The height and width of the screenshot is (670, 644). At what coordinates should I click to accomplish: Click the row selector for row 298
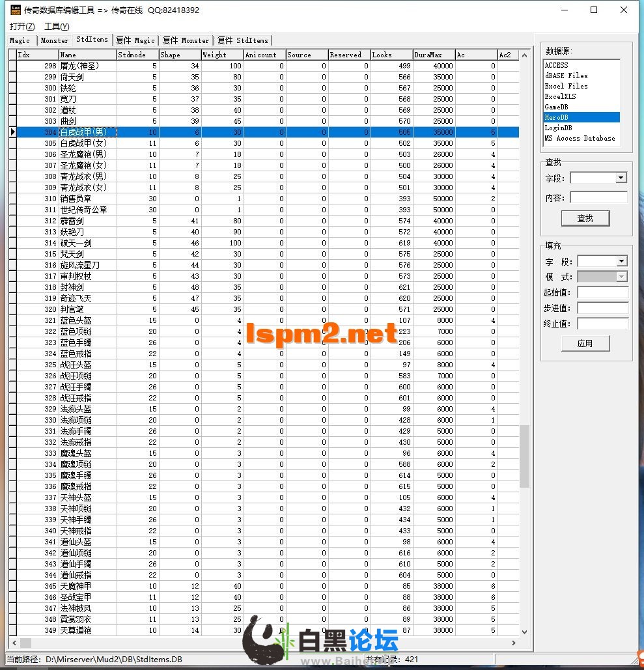pos(12,66)
